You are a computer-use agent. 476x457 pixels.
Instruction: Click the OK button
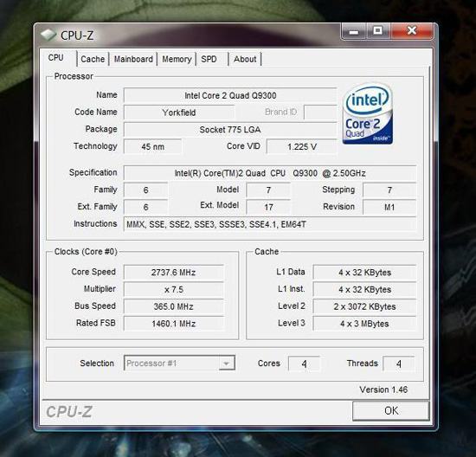[x=391, y=411]
